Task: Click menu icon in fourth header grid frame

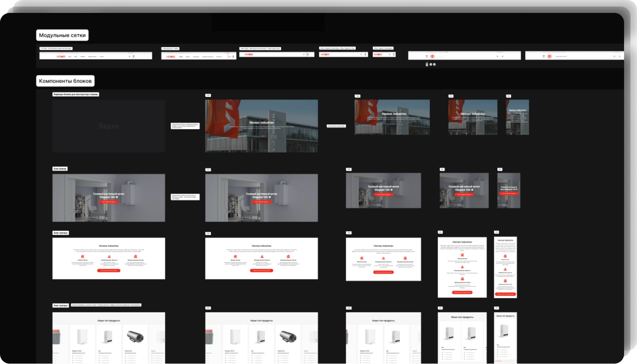Action: 365,54
